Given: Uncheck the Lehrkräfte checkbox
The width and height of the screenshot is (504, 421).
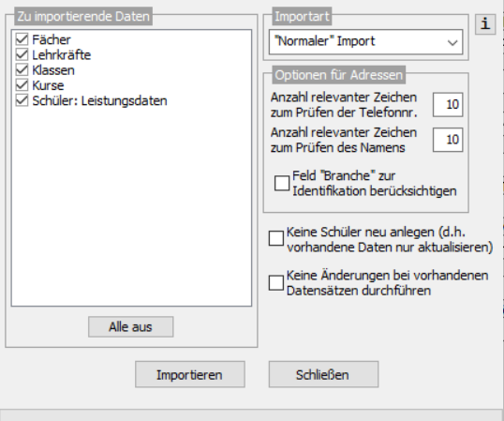Looking at the screenshot, I should pos(22,54).
